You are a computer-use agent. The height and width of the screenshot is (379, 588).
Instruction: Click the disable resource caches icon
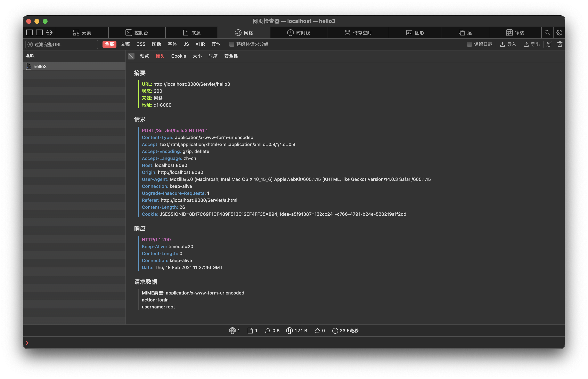tap(549, 44)
